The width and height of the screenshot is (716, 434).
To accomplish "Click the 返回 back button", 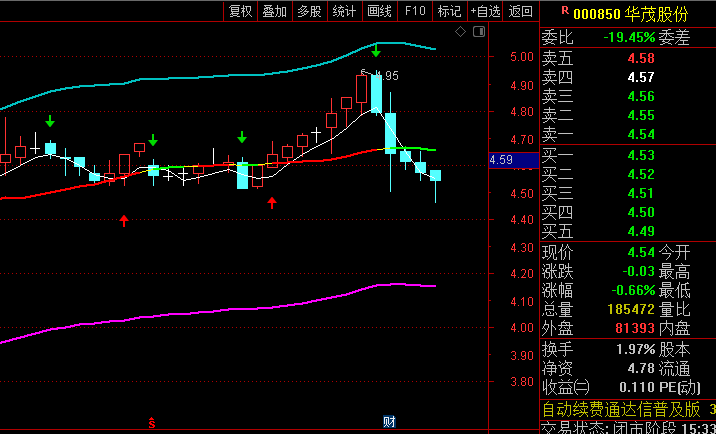I will 521,11.
